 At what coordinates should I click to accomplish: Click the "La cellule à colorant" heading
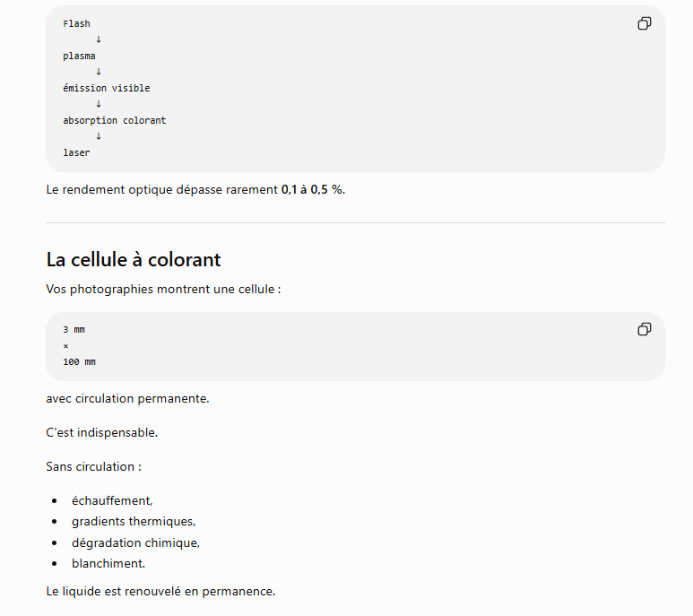pyautogui.click(x=134, y=259)
